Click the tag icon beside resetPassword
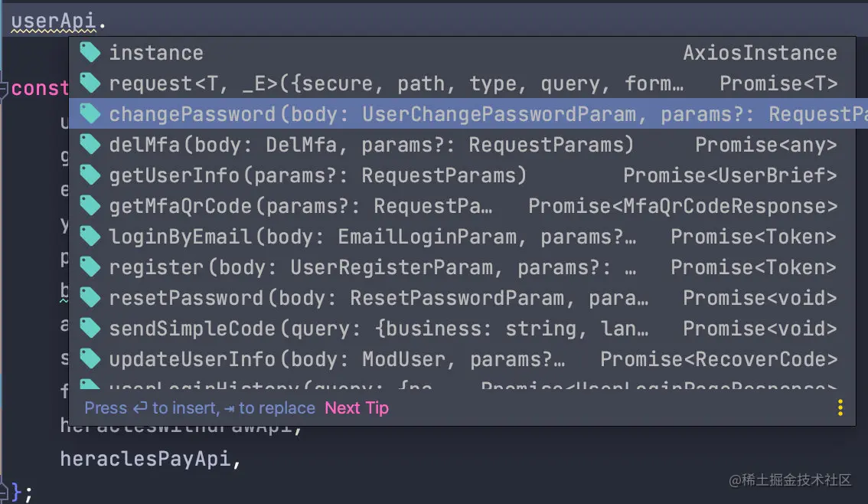The height and width of the screenshot is (504, 868). pyautogui.click(x=90, y=297)
